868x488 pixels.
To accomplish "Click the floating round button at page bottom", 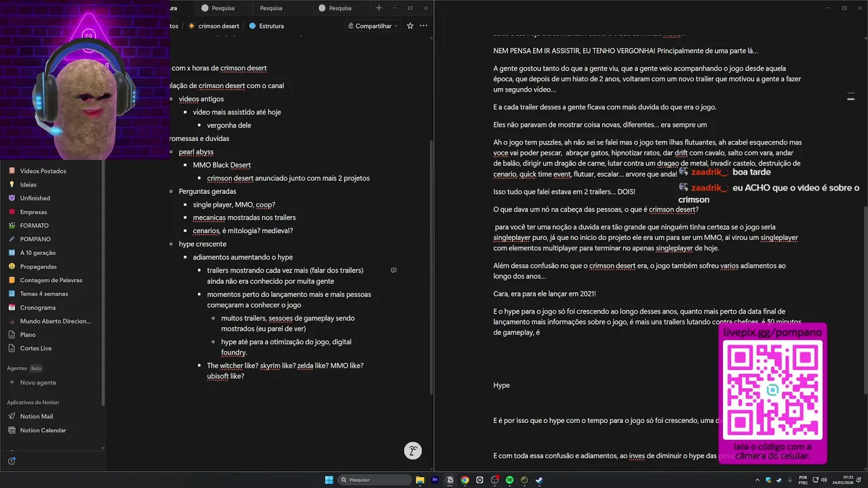I will (413, 451).
